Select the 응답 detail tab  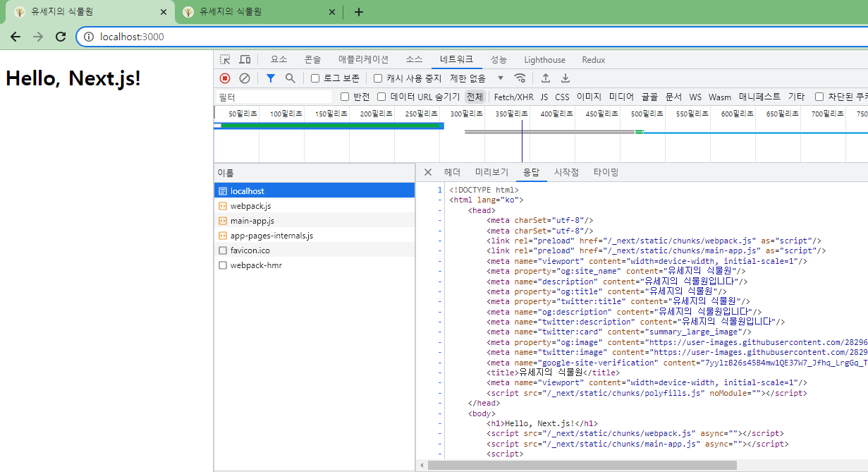tap(531, 172)
